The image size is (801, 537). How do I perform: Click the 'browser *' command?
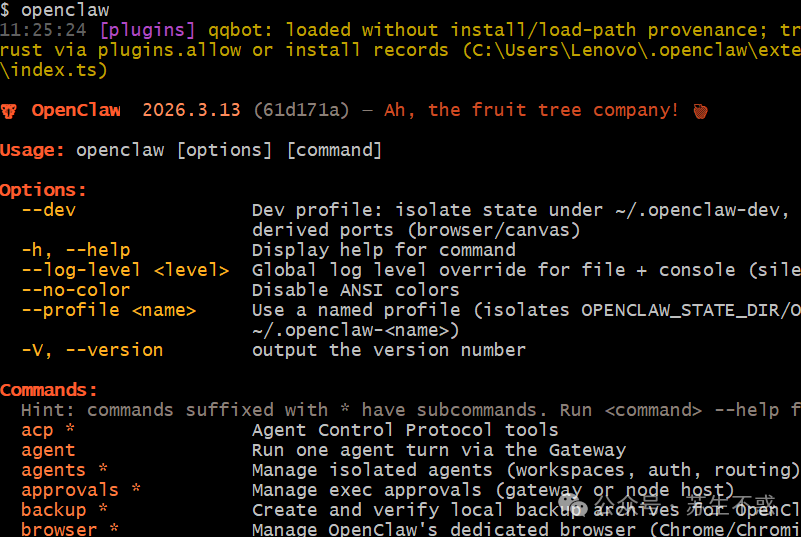(70, 529)
